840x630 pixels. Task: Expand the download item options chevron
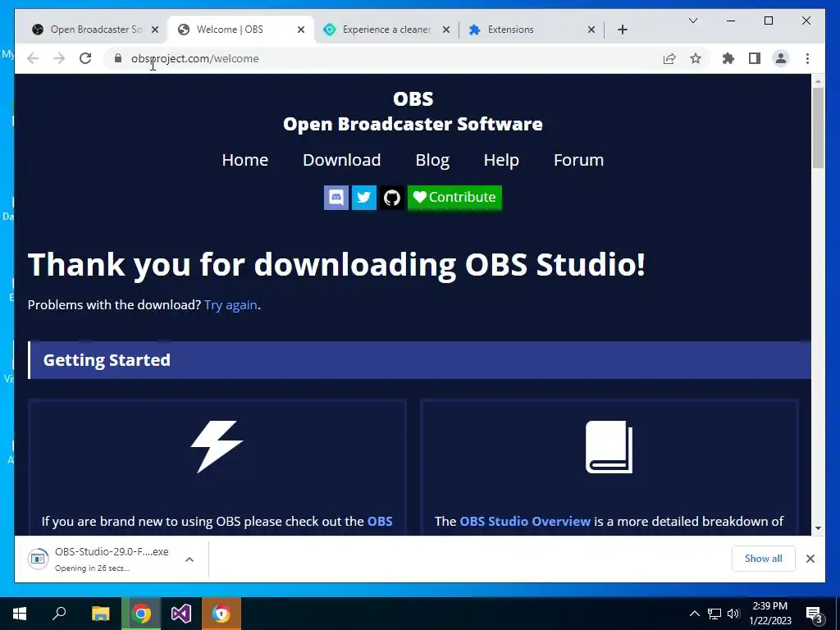189,559
